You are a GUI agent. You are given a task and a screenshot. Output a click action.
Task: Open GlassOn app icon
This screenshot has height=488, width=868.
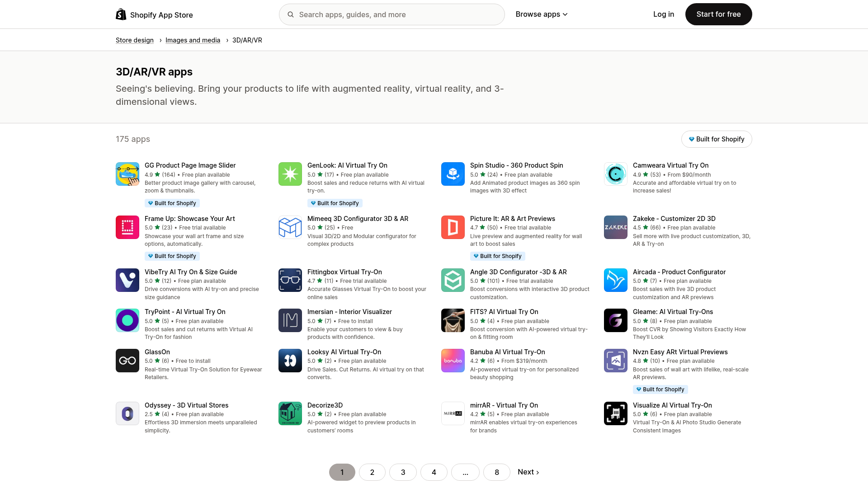[127, 361]
